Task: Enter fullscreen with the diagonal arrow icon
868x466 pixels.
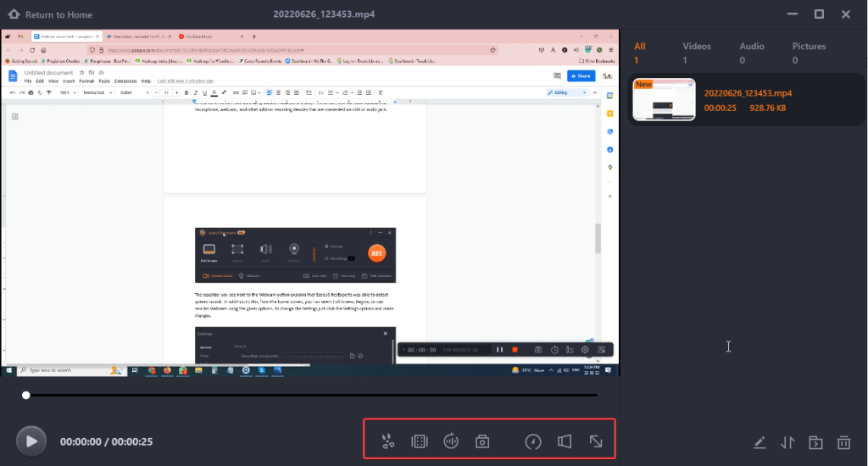Action: (597, 441)
